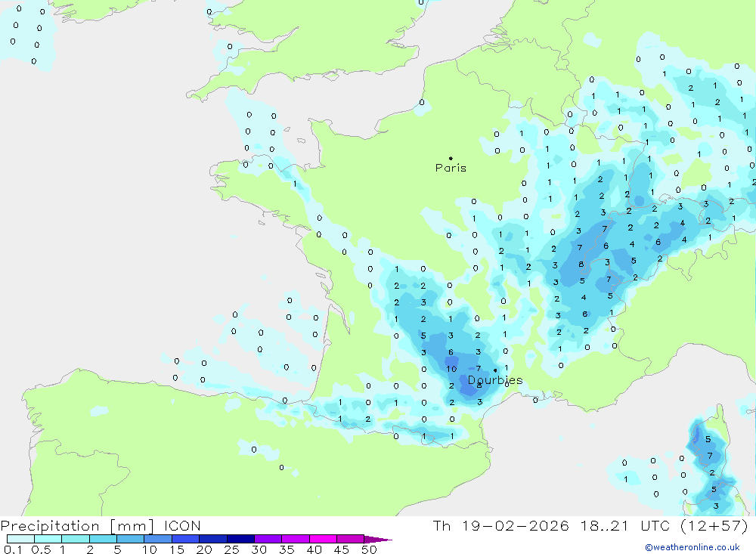The width and height of the screenshot is (756, 554).
Task: Select the 30–35 mm legend swatch
Action: click(268, 539)
